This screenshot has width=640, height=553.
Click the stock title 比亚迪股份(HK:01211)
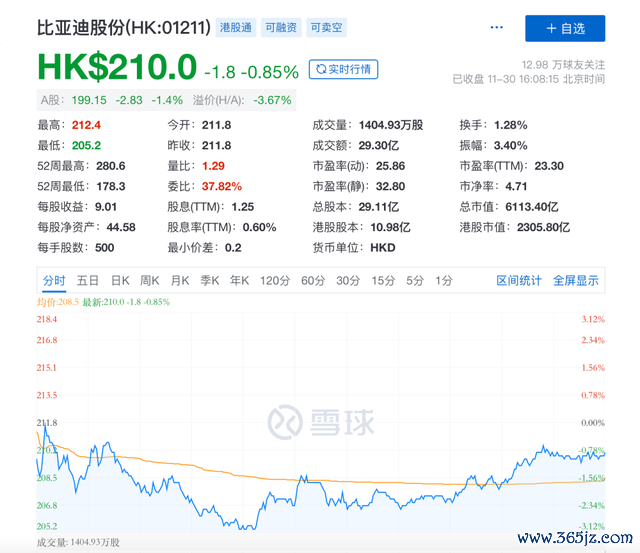(x=124, y=28)
